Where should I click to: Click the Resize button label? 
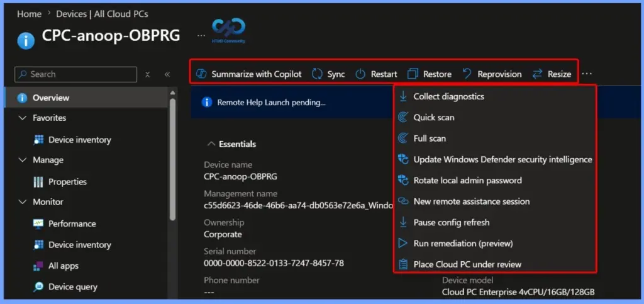[559, 74]
